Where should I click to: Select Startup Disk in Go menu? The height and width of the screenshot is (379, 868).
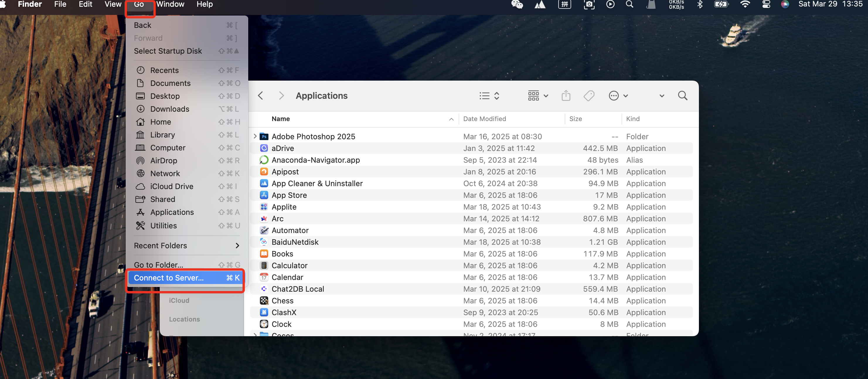coord(186,51)
